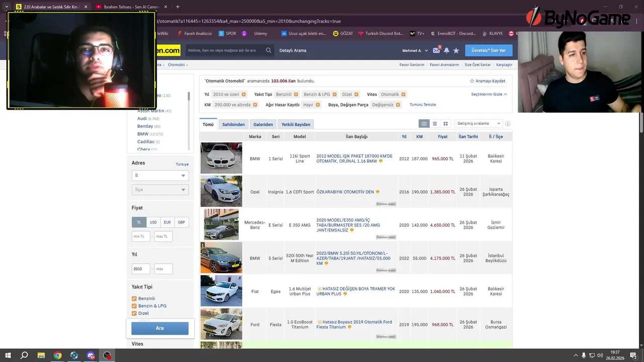644x362 pixels.
Task: Open the SPOR bookmark
Action: coord(227,34)
